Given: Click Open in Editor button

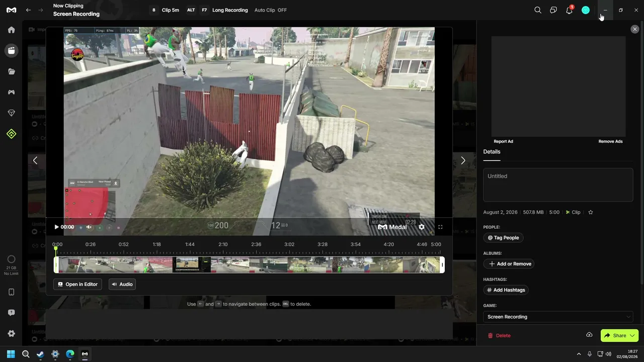Looking at the screenshot, I should [x=77, y=284].
